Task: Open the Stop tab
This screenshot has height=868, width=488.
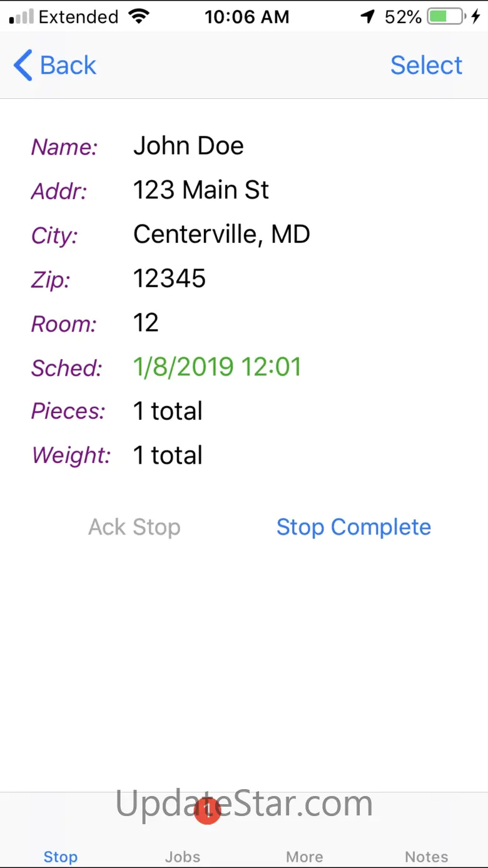Action: 61,856
